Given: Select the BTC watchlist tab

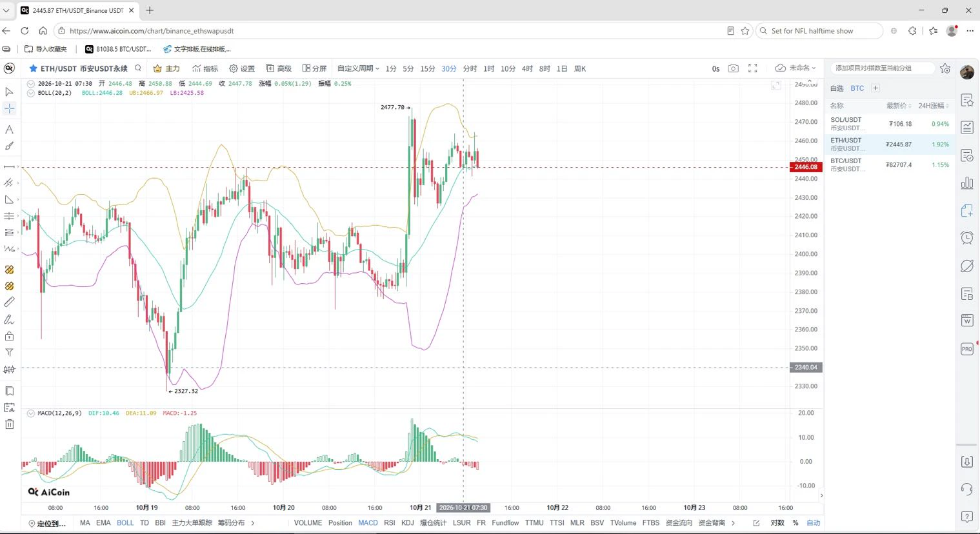Looking at the screenshot, I should [x=857, y=88].
